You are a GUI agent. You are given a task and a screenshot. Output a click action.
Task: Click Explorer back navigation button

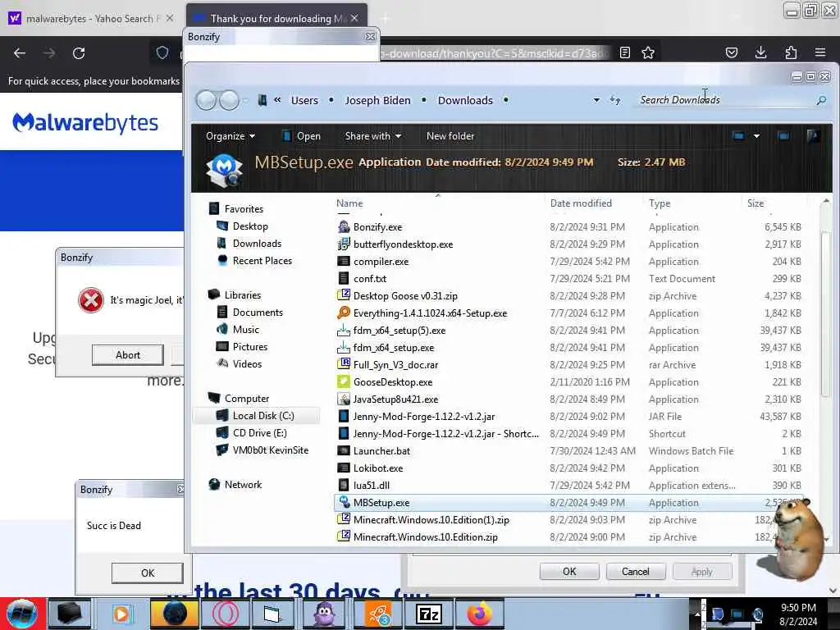click(x=206, y=100)
